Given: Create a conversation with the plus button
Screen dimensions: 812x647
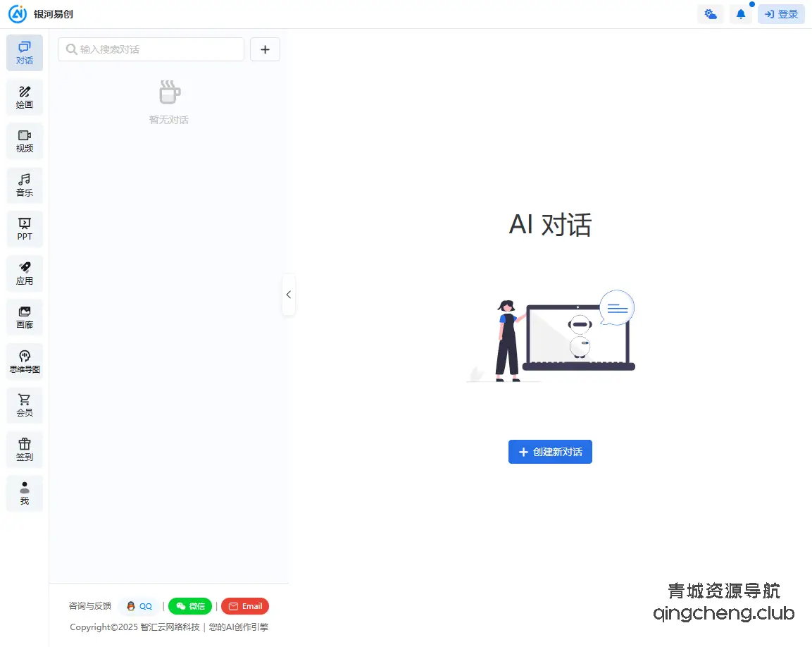Looking at the screenshot, I should [265, 49].
